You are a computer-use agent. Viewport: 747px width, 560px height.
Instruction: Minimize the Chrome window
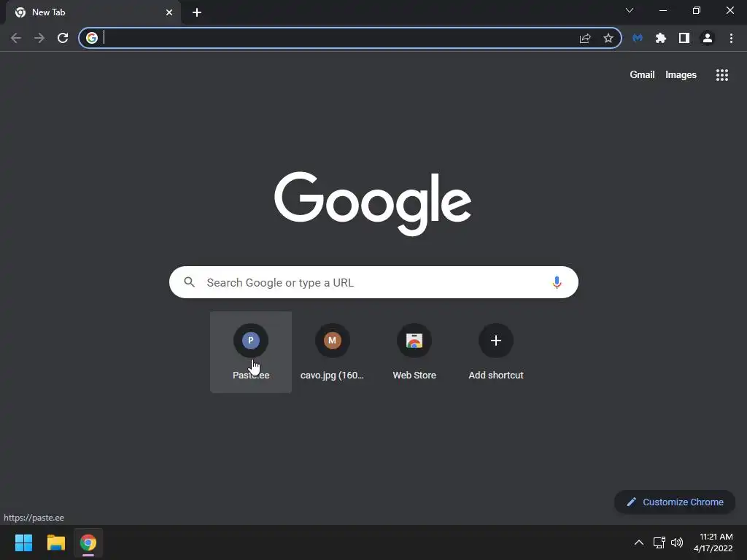[662, 10]
